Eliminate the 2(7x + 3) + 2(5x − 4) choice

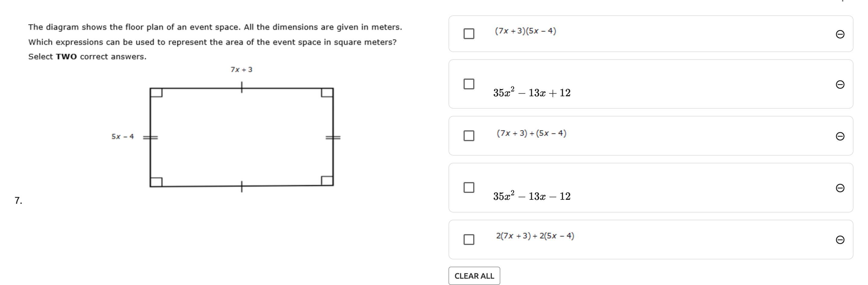pos(840,240)
